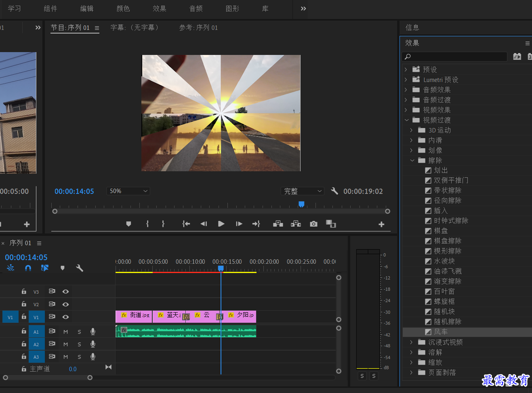Screen dimensions: 532x393
Task: Toggle timeline Snap magnet icon
Action: point(28,268)
